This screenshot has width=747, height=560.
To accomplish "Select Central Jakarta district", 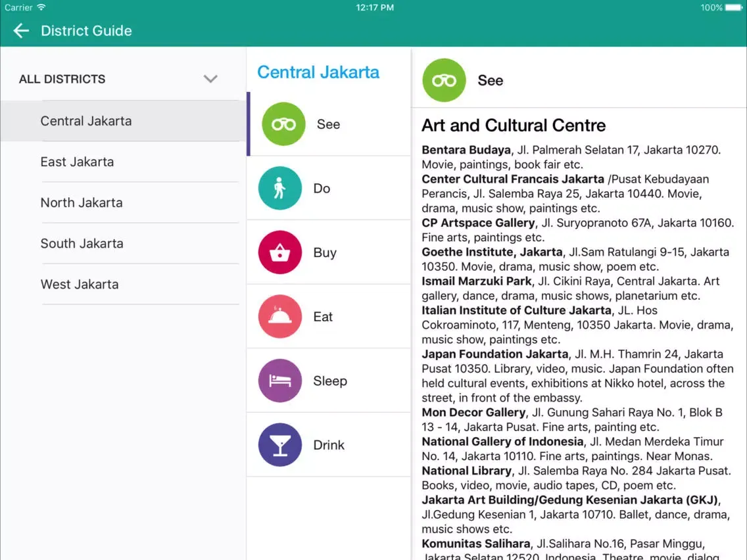I will [x=124, y=121].
